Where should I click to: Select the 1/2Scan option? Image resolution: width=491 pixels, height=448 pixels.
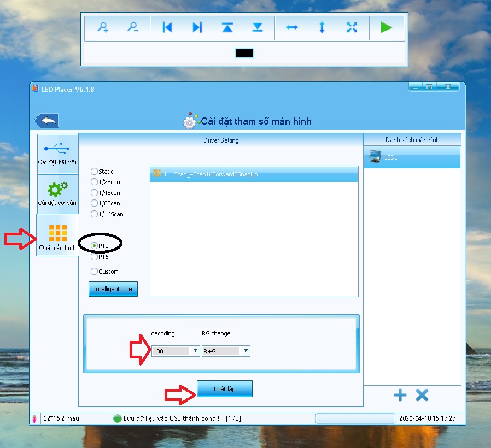(106, 182)
